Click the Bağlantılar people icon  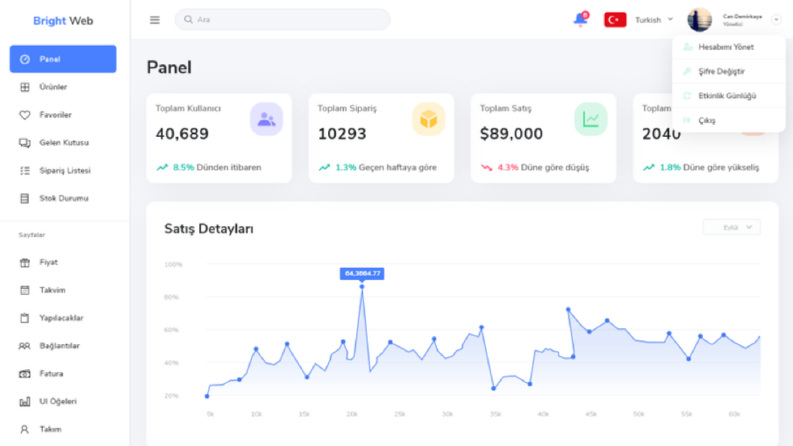coord(24,346)
